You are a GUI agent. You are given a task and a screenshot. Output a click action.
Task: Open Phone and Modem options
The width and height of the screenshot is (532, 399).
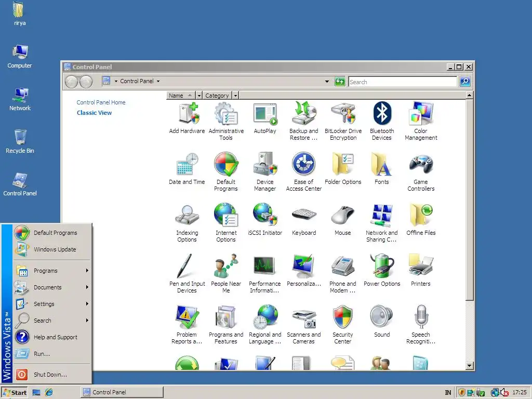(343, 274)
